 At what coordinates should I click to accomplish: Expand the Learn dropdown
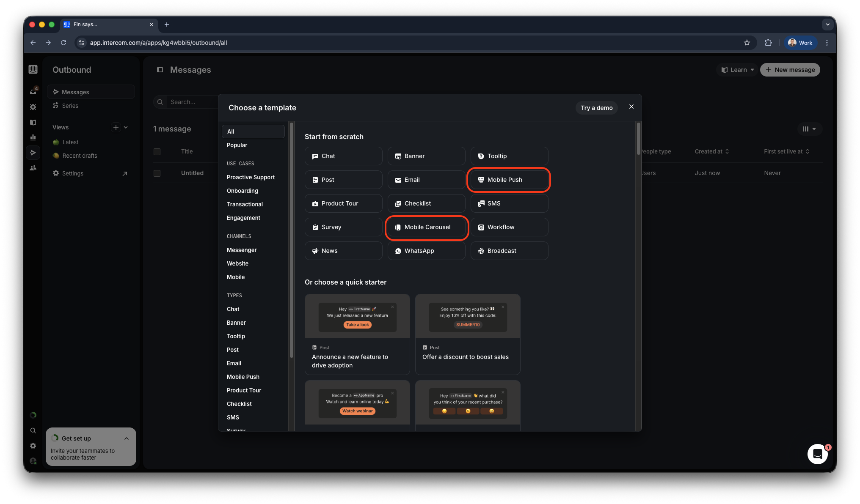[x=738, y=70]
